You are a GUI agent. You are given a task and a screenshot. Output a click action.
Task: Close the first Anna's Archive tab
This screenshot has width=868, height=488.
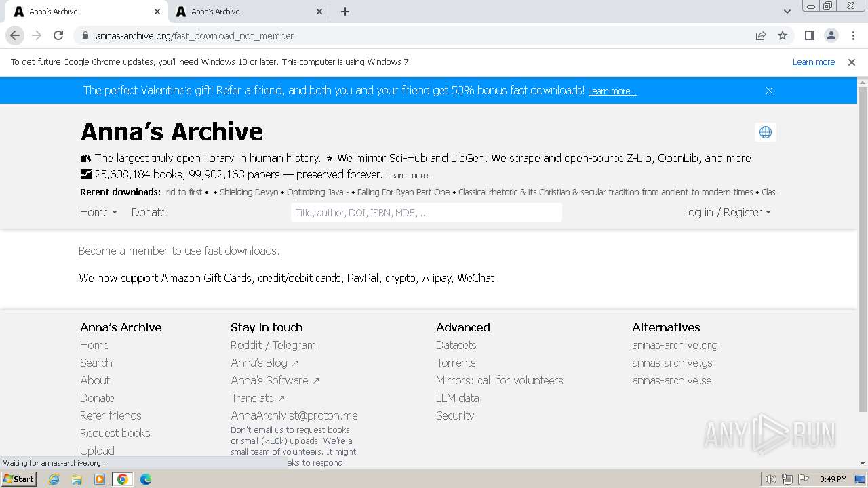(x=157, y=12)
